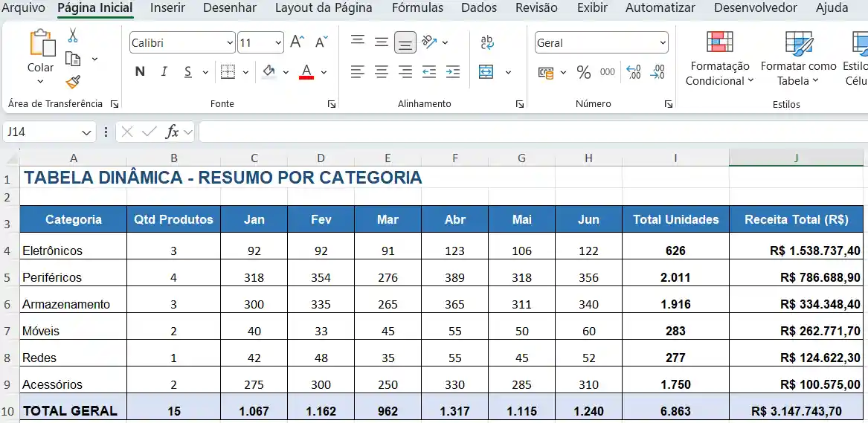This screenshot has width=868, height=423.
Task: Increase decimal places icon
Action: (633, 72)
